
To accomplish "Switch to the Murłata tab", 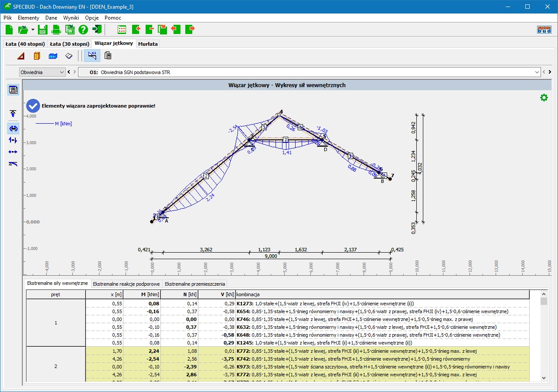I will coord(148,44).
